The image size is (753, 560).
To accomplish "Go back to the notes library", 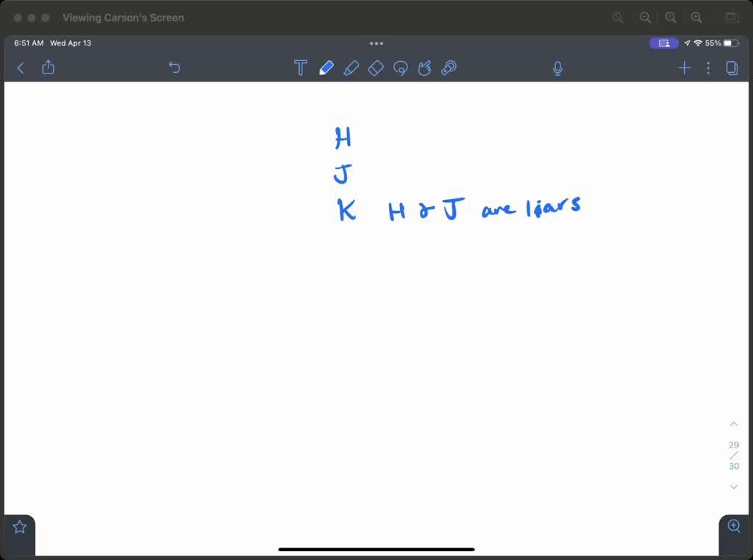I will click(x=21, y=68).
